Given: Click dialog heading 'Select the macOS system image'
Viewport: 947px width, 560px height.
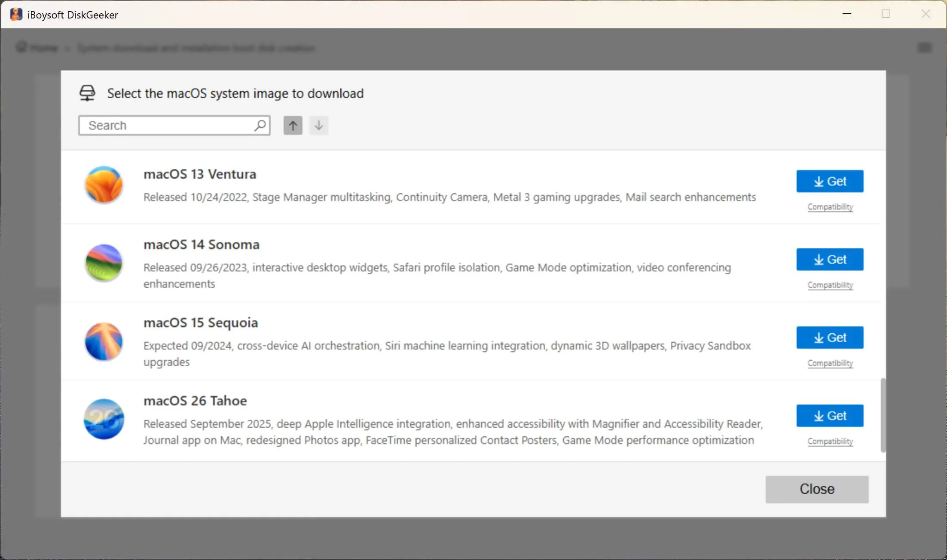Looking at the screenshot, I should point(235,93).
